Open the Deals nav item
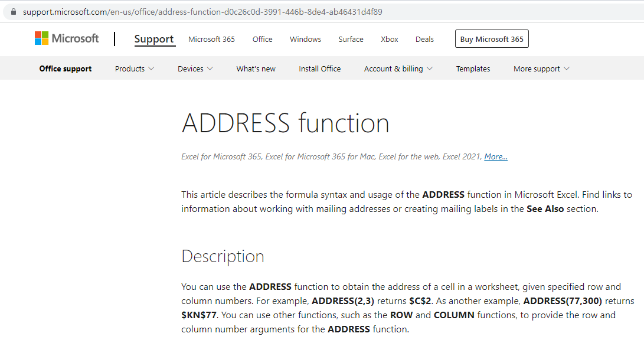644x343 pixels. [x=424, y=39]
